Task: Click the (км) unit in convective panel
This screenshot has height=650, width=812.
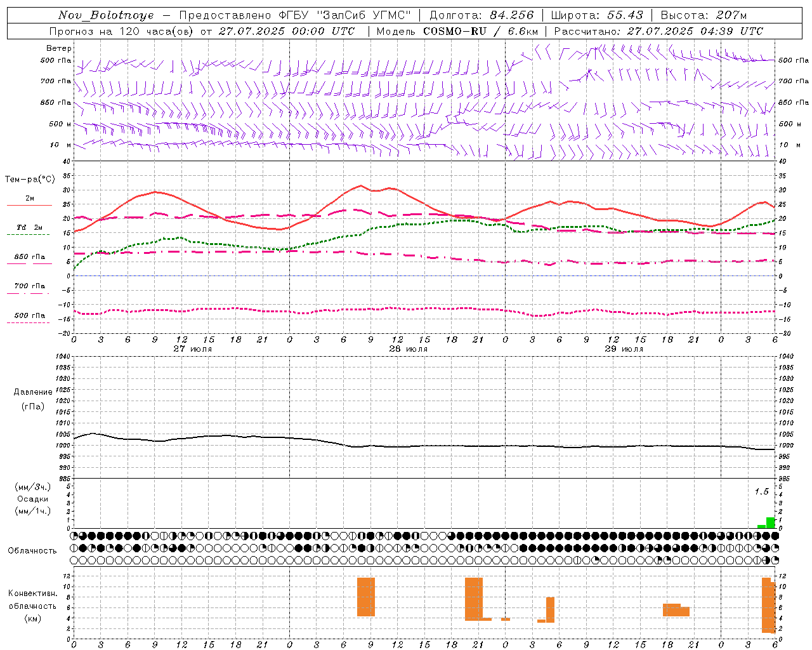Action: click(x=33, y=618)
